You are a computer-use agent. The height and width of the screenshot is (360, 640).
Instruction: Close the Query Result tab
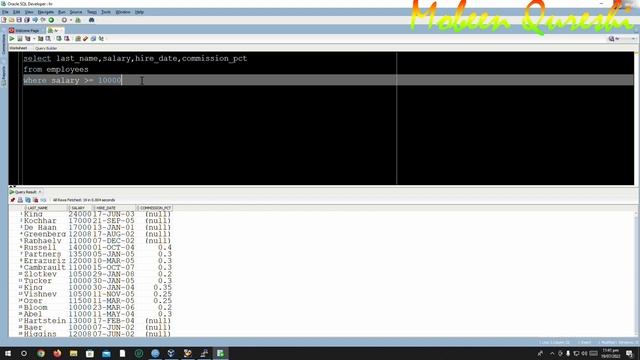[40, 192]
